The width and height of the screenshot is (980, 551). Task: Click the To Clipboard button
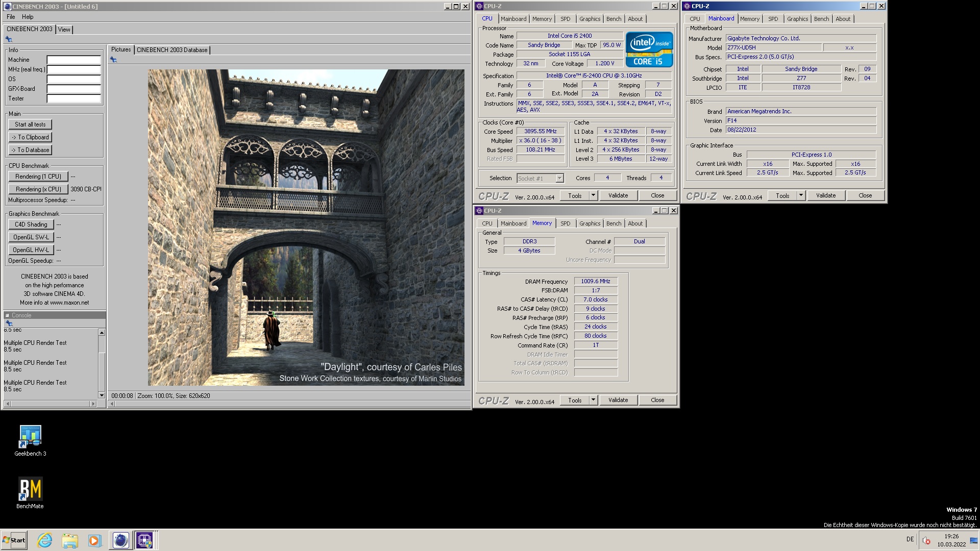[30, 137]
